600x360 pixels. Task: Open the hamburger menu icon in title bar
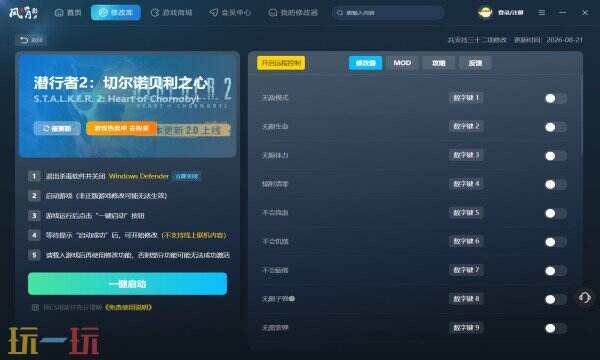(541, 13)
